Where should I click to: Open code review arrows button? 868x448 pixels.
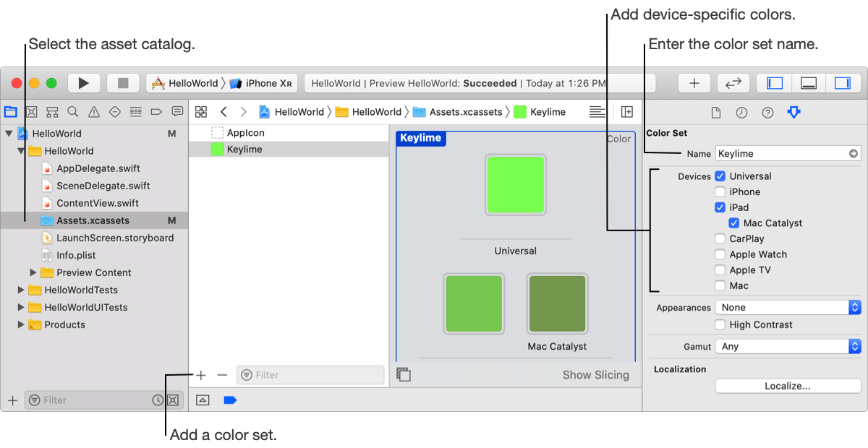733,83
